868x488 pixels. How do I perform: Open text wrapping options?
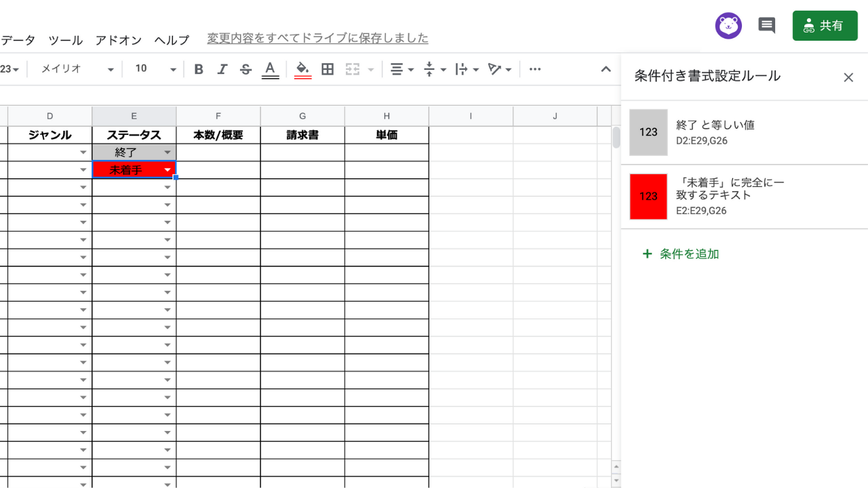(x=467, y=69)
